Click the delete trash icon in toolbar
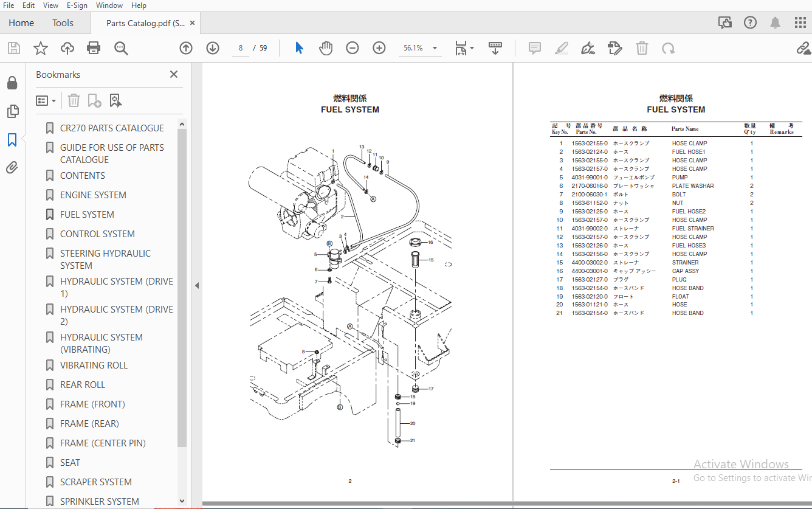Screen dimensions: 812x509 click(x=642, y=48)
